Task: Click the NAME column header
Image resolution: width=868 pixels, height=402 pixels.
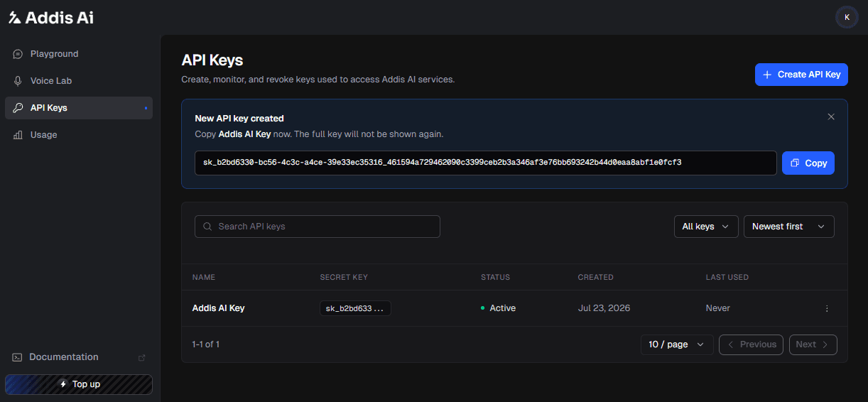Action: click(204, 277)
